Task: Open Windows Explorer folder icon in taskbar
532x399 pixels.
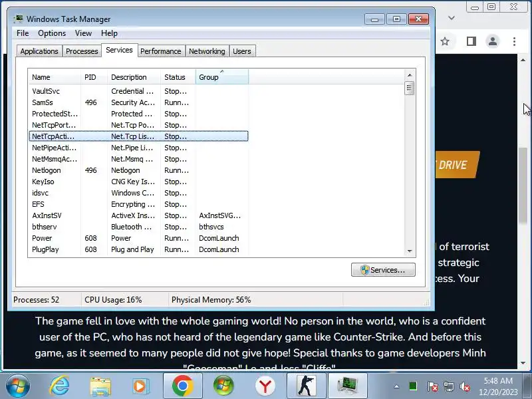Action: 100,386
